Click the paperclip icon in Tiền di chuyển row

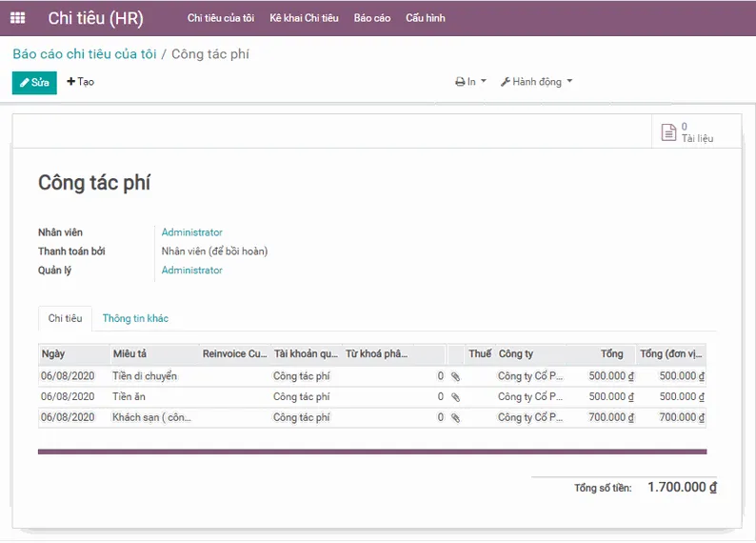click(455, 376)
